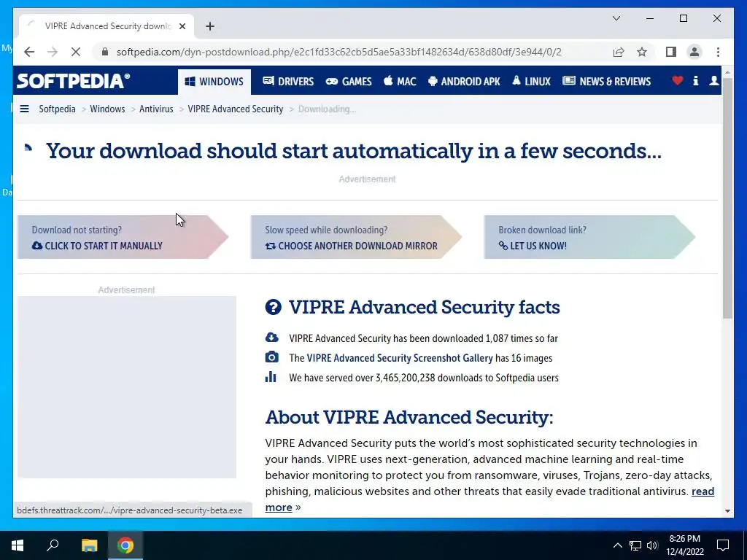Expand the tab search chevron

pos(616,18)
